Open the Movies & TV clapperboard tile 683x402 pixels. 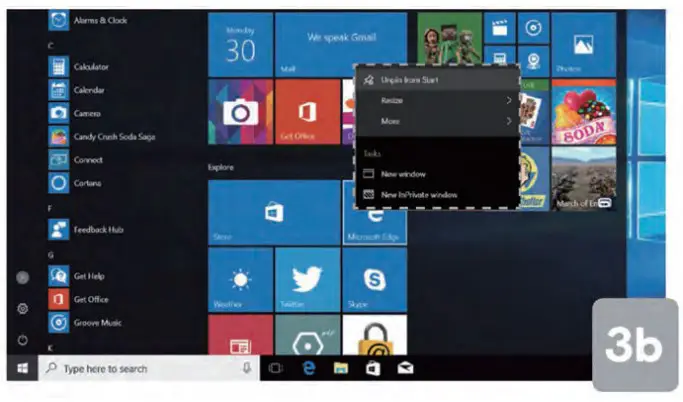tap(500, 28)
